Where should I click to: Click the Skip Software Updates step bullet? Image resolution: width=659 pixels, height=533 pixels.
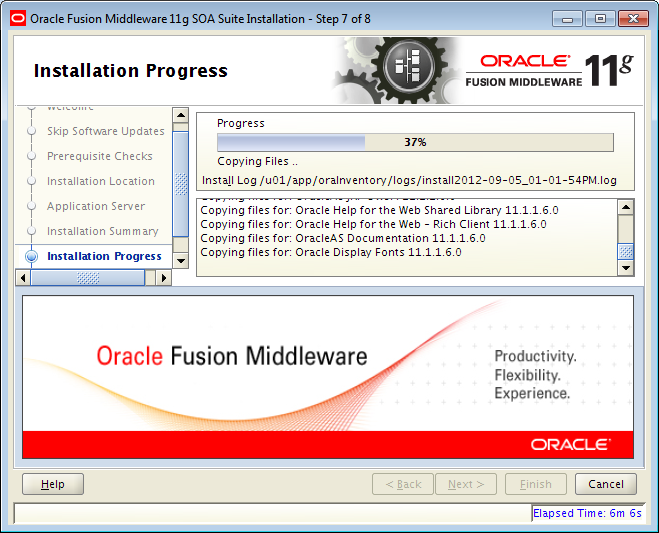[x=32, y=131]
